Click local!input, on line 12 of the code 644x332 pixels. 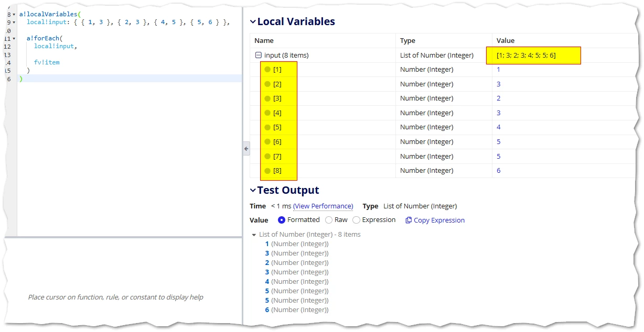click(56, 46)
